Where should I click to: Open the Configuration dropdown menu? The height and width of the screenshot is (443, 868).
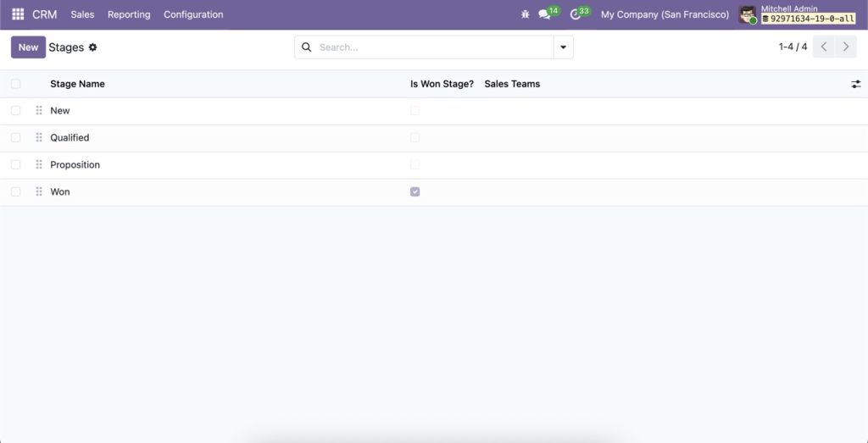193,14
